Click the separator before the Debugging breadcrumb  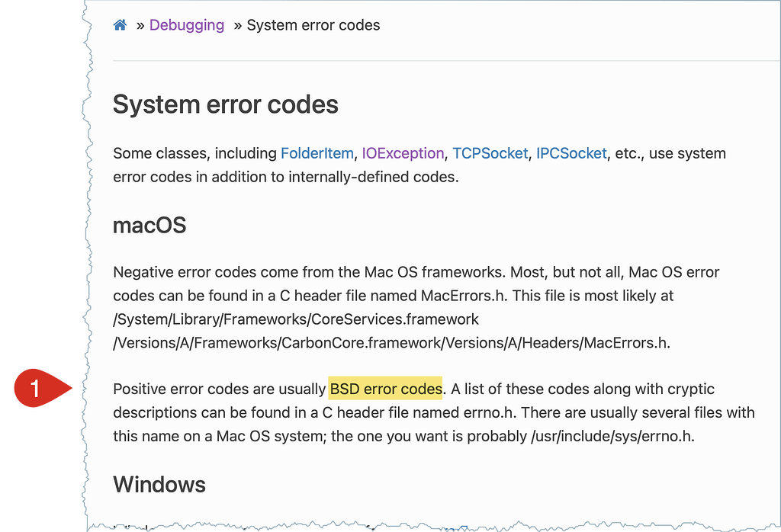(x=140, y=25)
